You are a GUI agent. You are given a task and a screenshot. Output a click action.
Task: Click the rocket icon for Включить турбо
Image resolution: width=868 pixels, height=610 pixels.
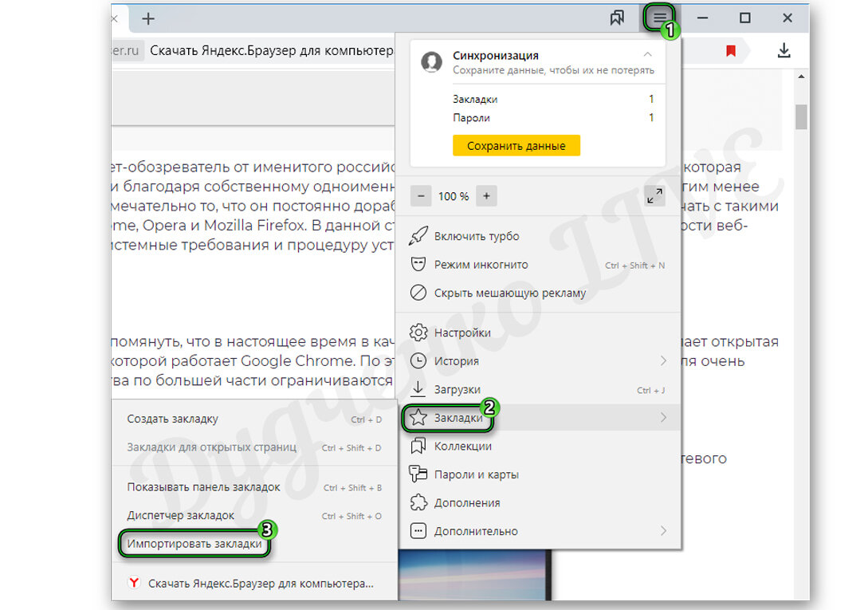pos(418,236)
